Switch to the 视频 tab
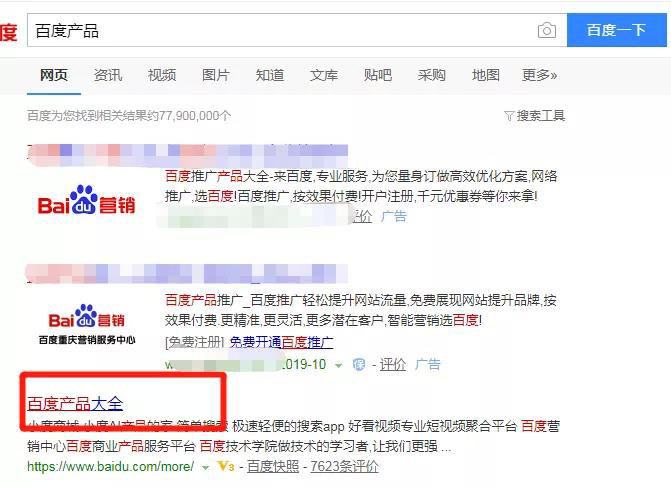This screenshot has height=489, width=671. coord(162,75)
